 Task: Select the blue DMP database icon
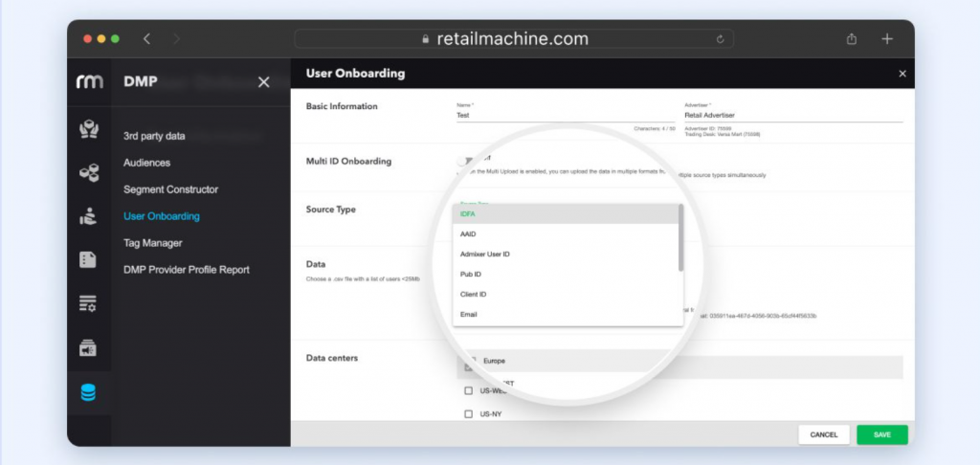(88, 392)
